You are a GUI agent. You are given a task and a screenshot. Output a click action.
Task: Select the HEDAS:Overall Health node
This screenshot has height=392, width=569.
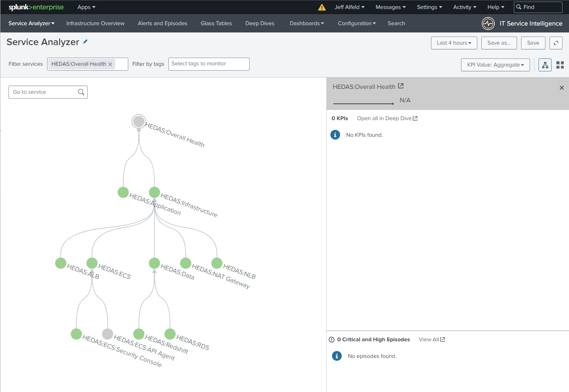[139, 121]
